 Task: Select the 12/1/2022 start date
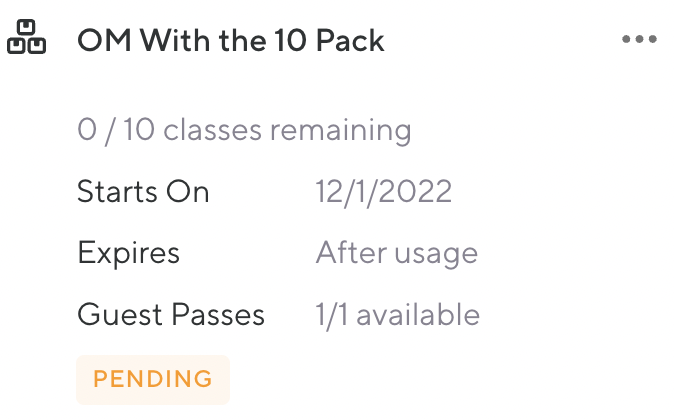(384, 192)
